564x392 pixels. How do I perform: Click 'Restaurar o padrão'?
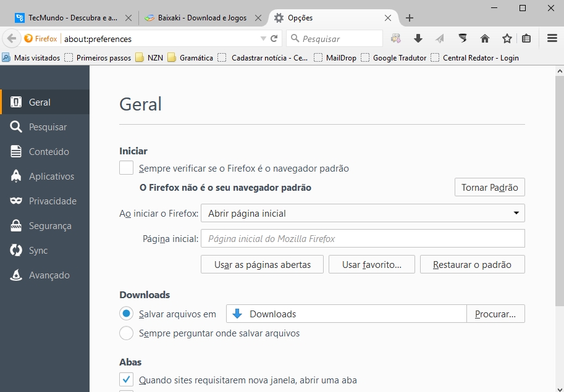tap(472, 264)
